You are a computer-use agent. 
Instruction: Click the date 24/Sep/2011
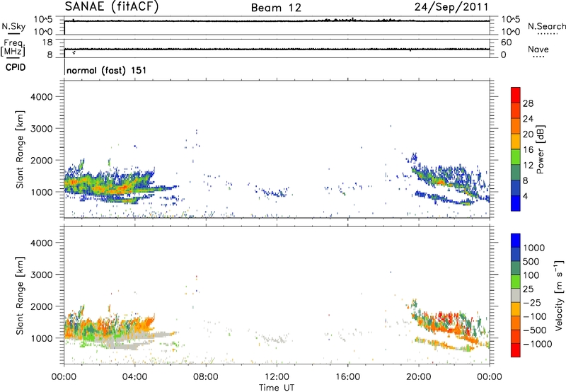(451, 7)
